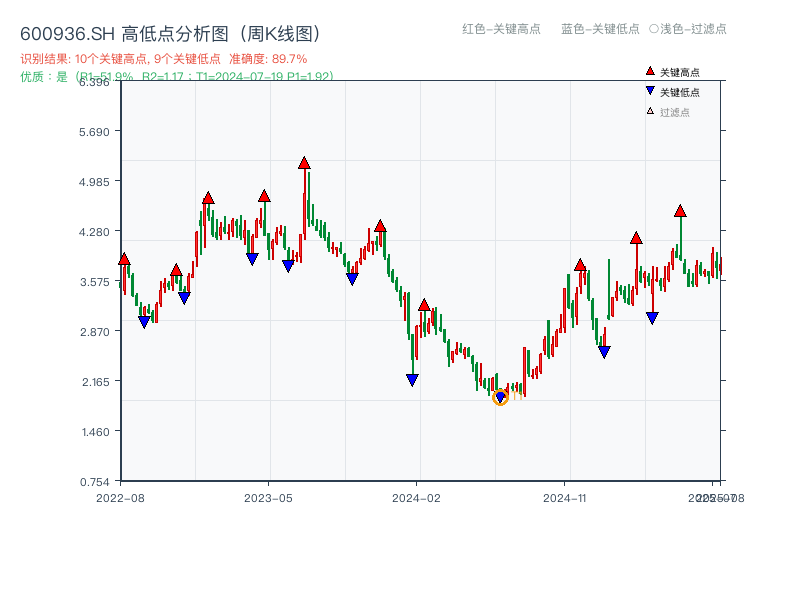The image size is (800, 600).
Task: Click the 4.280 y-axis label
Action: tap(94, 232)
